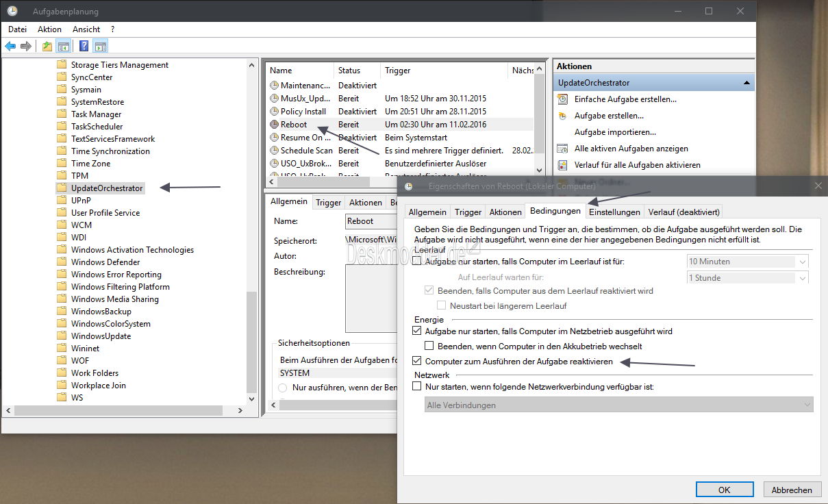Click the clock icon of 'MusUx_Upd...' task
Viewport: 828px width, 504px height.
275,99
